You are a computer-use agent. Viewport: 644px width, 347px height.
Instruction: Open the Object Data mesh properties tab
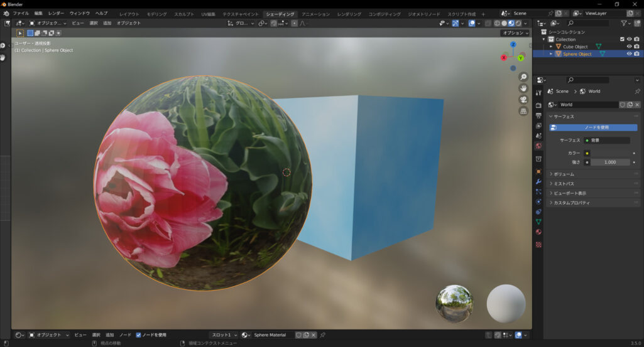(538, 222)
